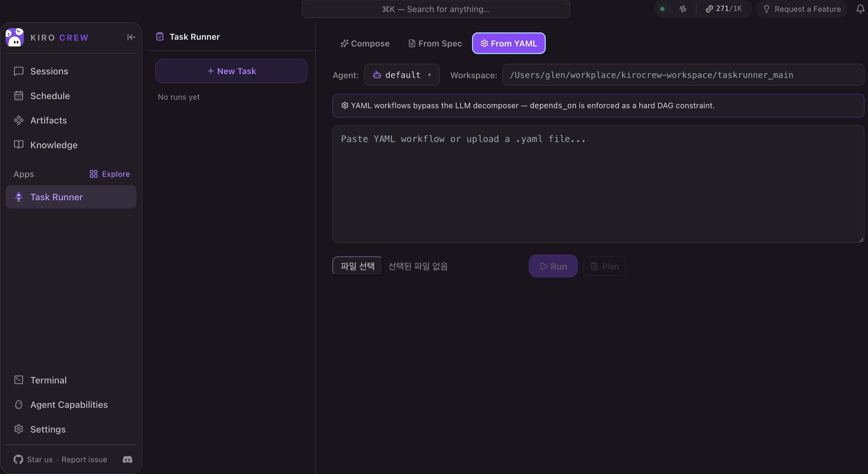The height and width of the screenshot is (474, 868).
Task: Click gear icon in YAML info banner
Action: (x=345, y=105)
